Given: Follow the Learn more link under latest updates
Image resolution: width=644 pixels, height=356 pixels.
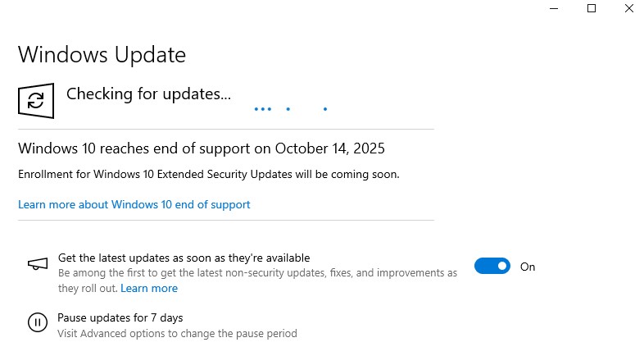Looking at the screenshot, I should pos(149,288).
